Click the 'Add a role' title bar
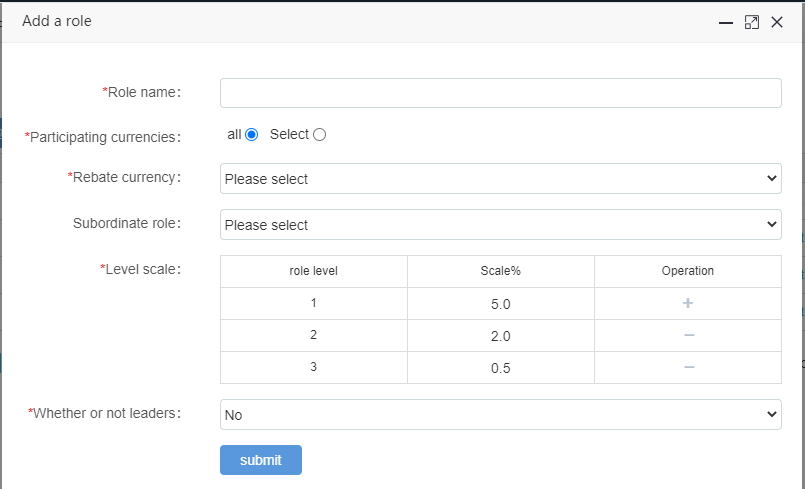 pyautogui.click(x=350, y=21)
